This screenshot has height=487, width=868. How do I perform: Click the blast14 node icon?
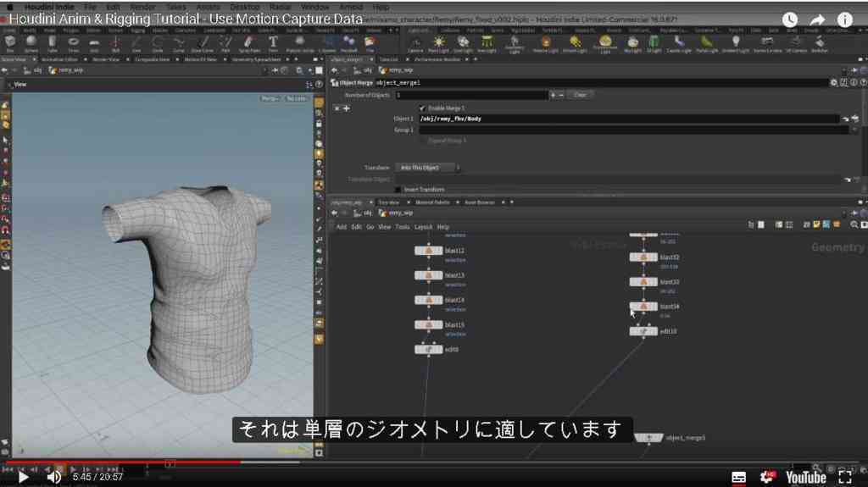click(x=428, y=300)
